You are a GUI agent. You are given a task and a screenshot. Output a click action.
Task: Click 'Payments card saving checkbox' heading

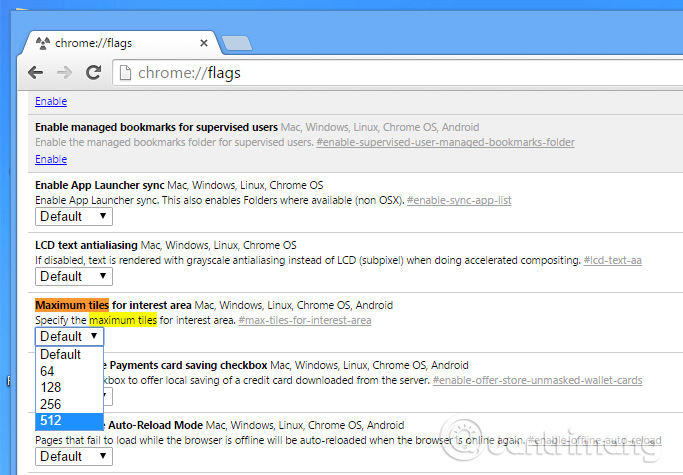coord(189,365)
